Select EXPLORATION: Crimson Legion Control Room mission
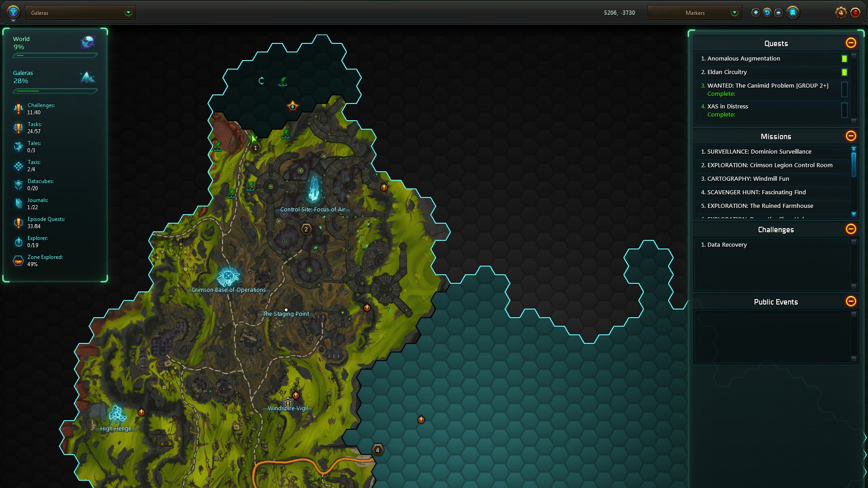This screenshot has height=488, width=868. point(772,165)
